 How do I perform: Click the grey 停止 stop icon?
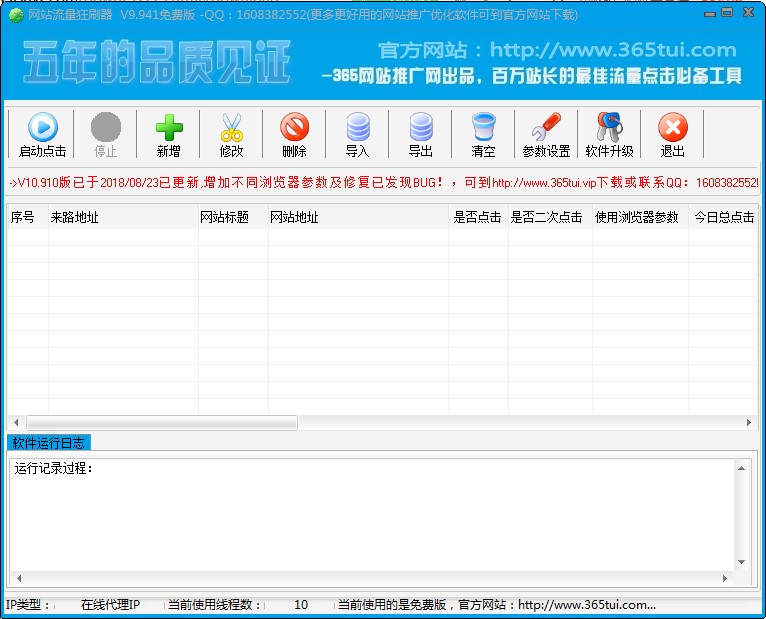click(x=106, y=127)
